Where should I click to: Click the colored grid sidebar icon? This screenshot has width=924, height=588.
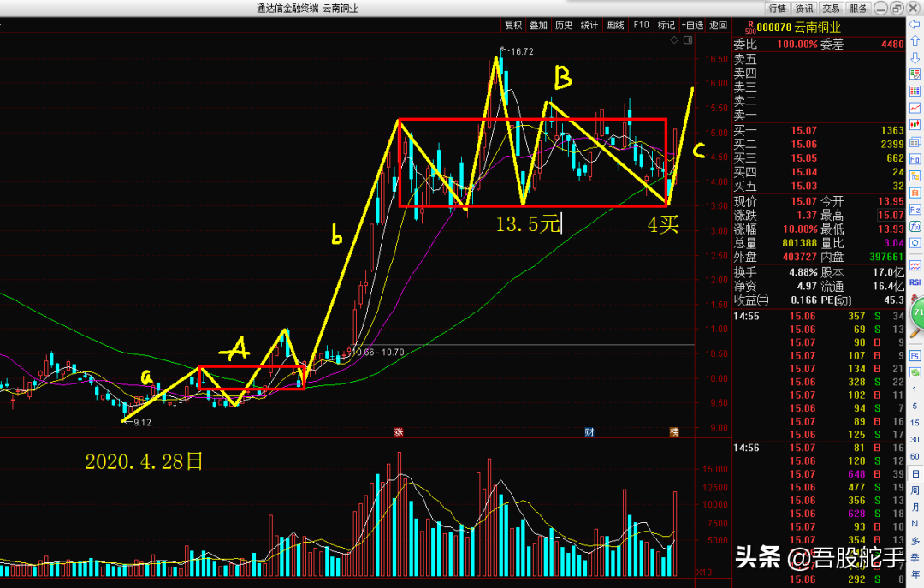pyautogui.click(x=915, y=92)
